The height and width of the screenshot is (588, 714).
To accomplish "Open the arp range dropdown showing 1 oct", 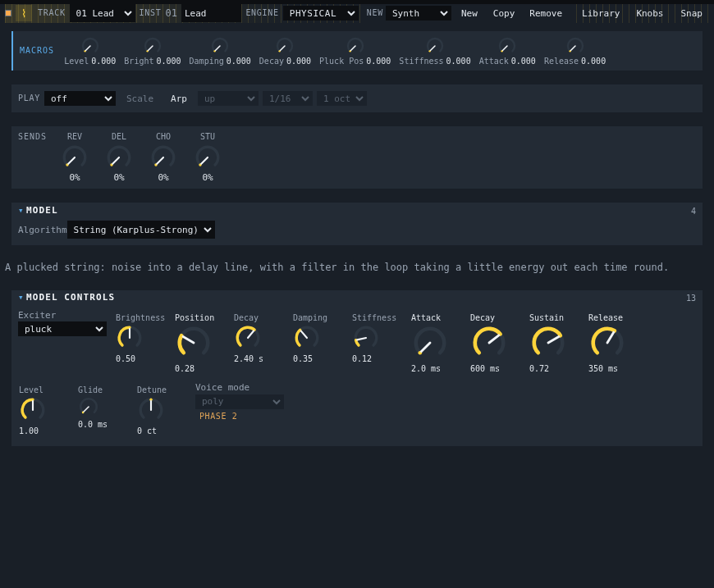I will pyautogui.click(x=341, y=98).
